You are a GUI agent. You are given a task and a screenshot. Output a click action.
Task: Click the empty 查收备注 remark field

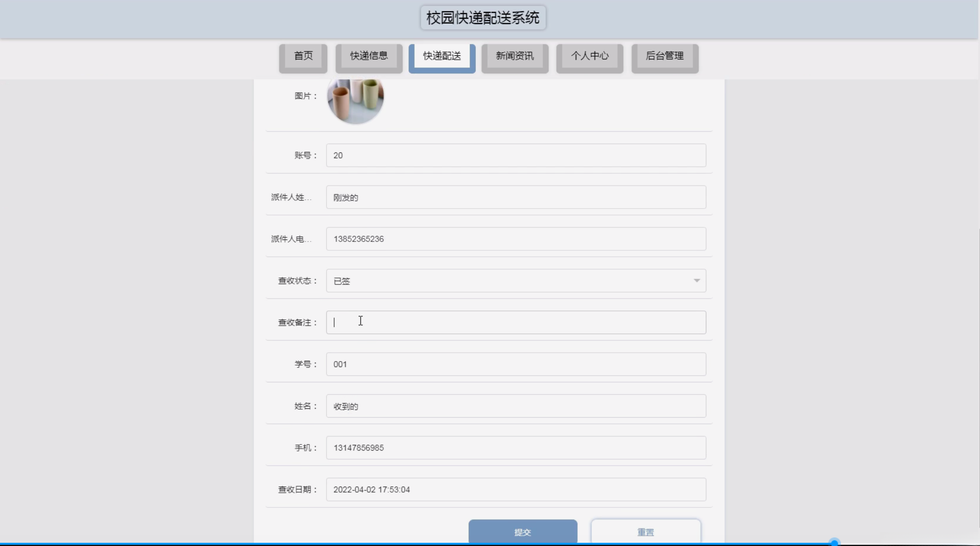tap(516, 323)
